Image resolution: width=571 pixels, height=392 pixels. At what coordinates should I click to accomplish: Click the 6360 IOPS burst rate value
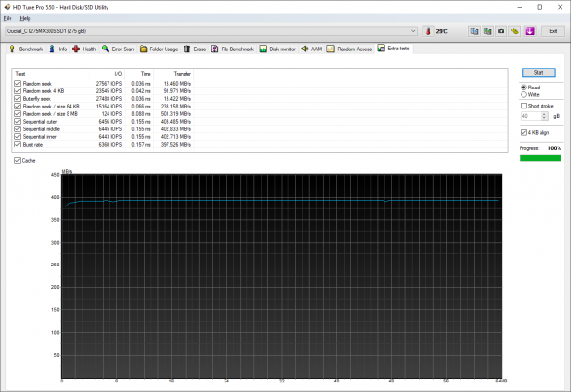point(110,145)
